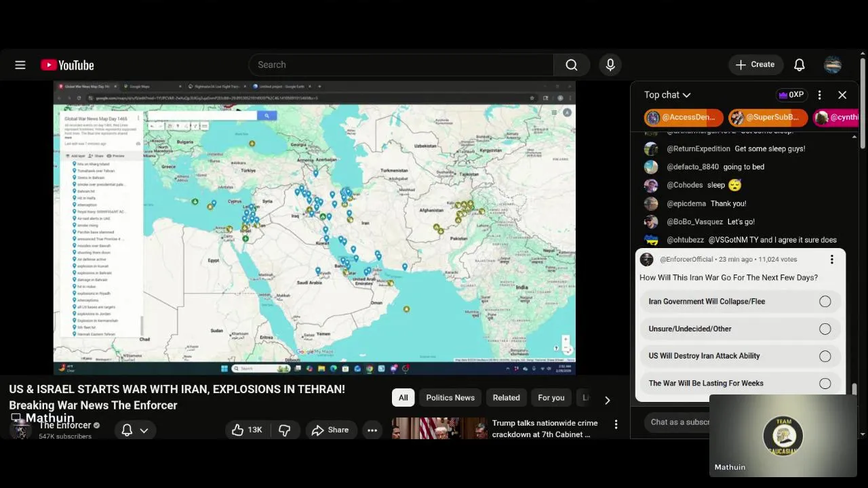Open the live chat options menu
The height and width of the screenshot is (488, 868).
click(x=819, y=95)
